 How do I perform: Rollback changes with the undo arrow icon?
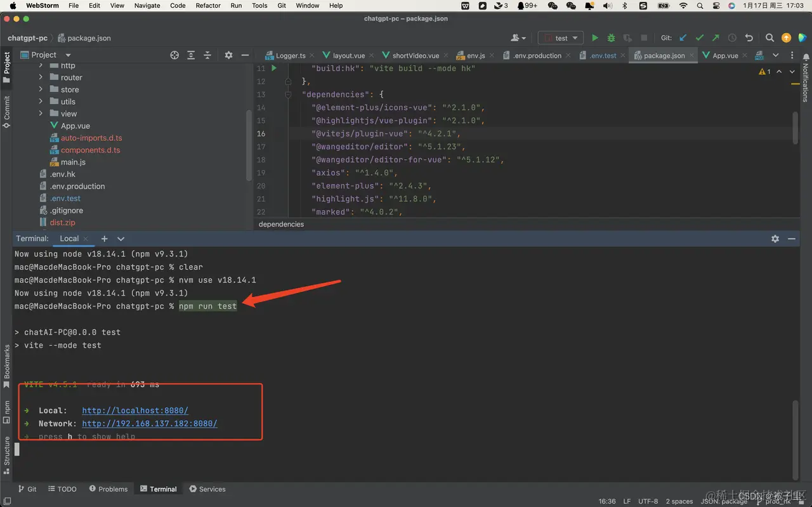tap(749, 38)
